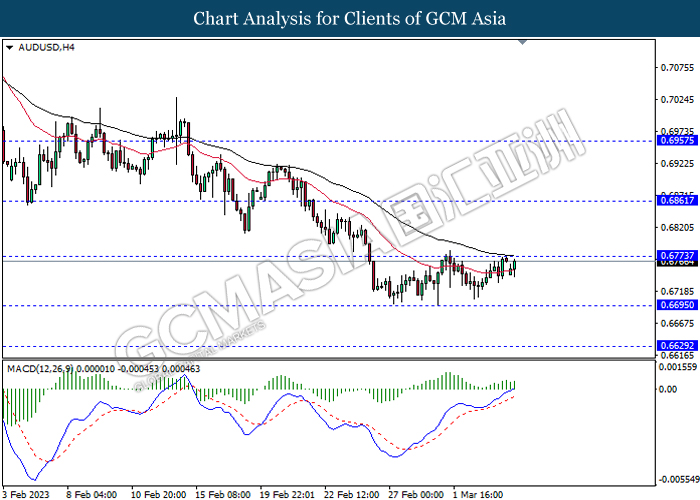Click the 0.001559 MACD scale value
The width and height of the screenshot is (700, 500).
[x=678, y=367]
